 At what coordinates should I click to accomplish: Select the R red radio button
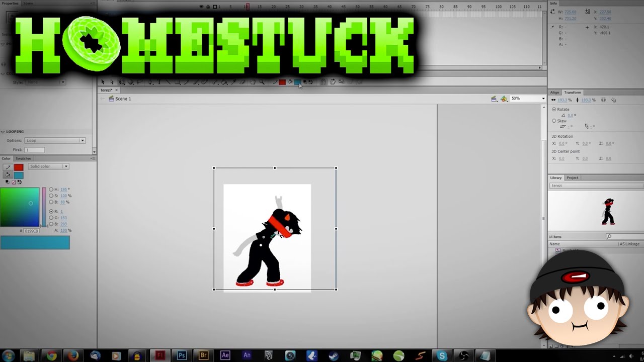pyautogui.click(x=51, y=211)
